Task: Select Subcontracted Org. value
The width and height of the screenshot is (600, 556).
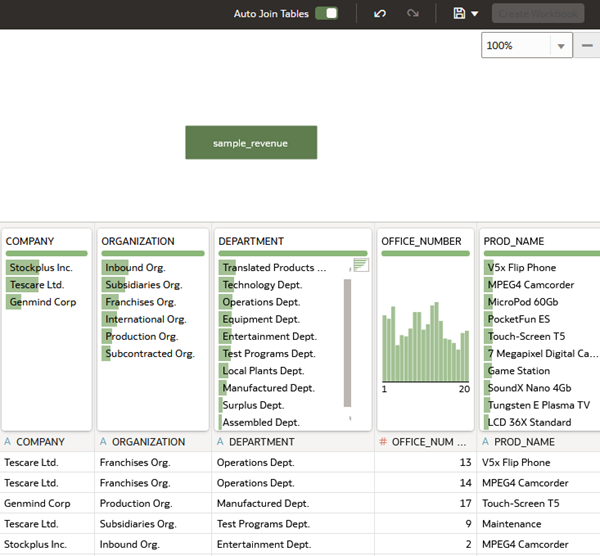Action: [x=150, y=354]
